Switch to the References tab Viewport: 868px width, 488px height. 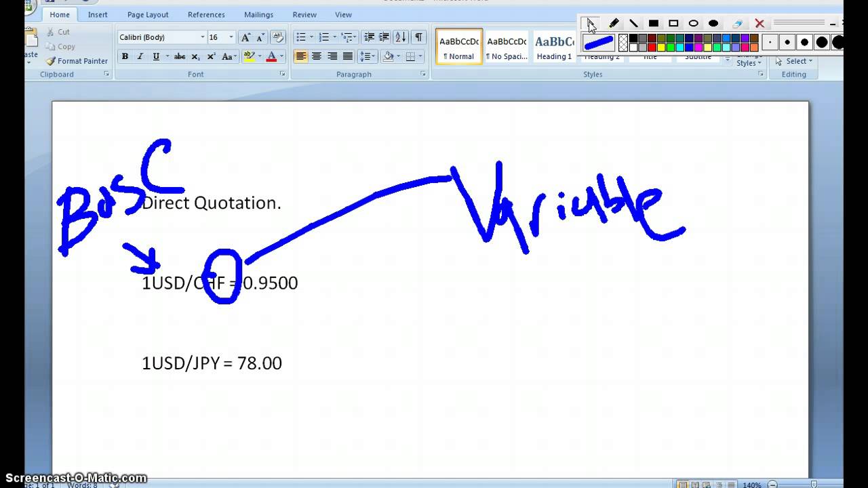206,14
